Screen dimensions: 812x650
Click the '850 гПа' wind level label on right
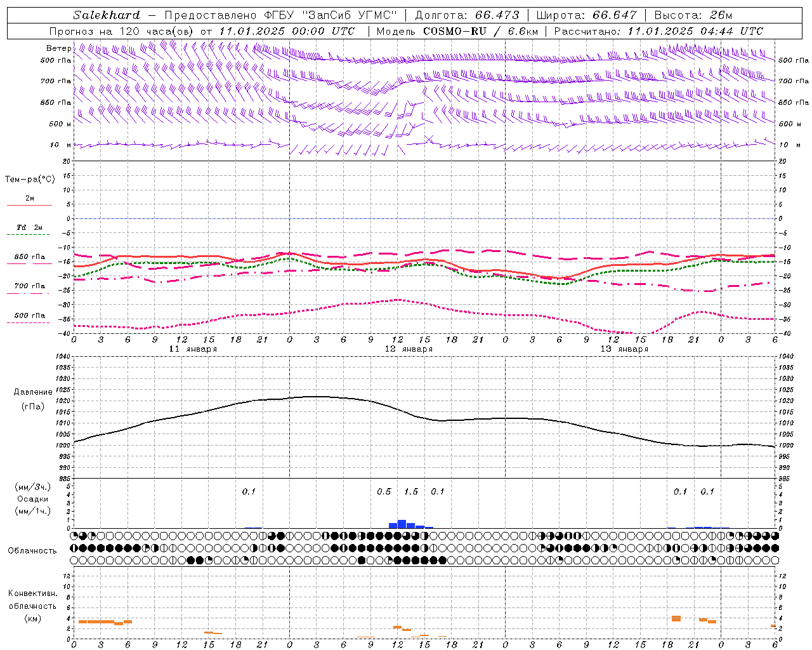[794, 102]
